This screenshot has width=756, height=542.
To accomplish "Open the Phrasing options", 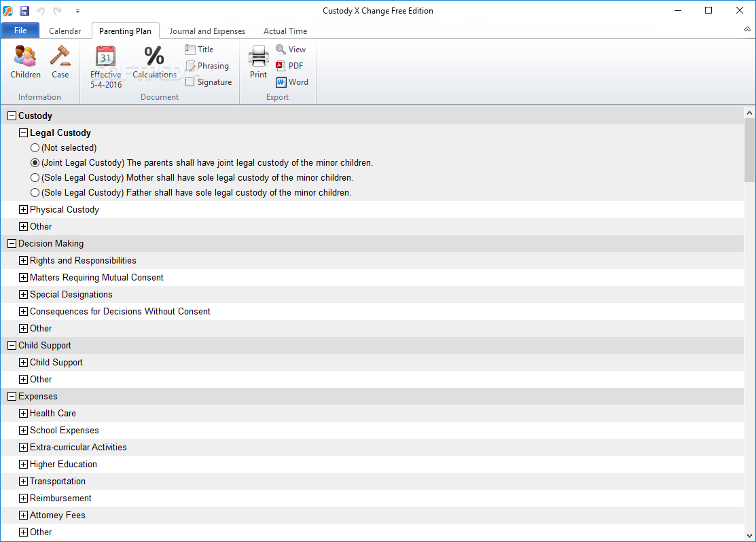I will pos(207,66).
